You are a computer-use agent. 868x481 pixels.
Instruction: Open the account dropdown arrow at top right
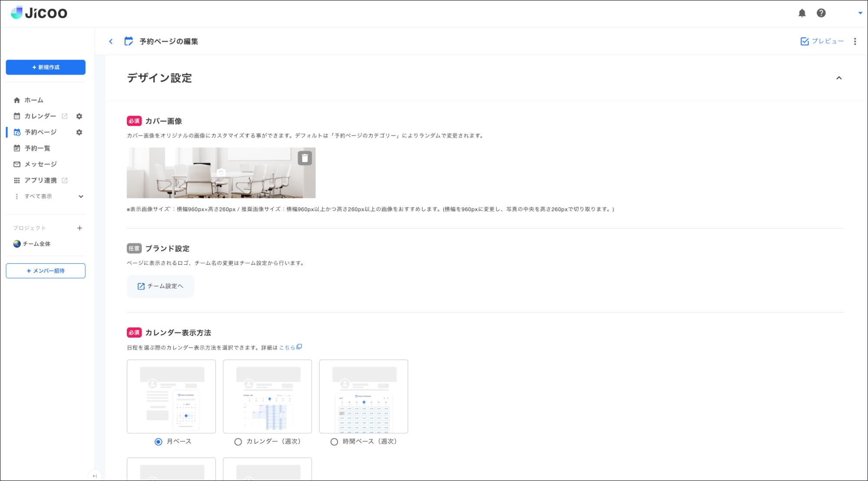pyautogui.click(x=860, y=13)
